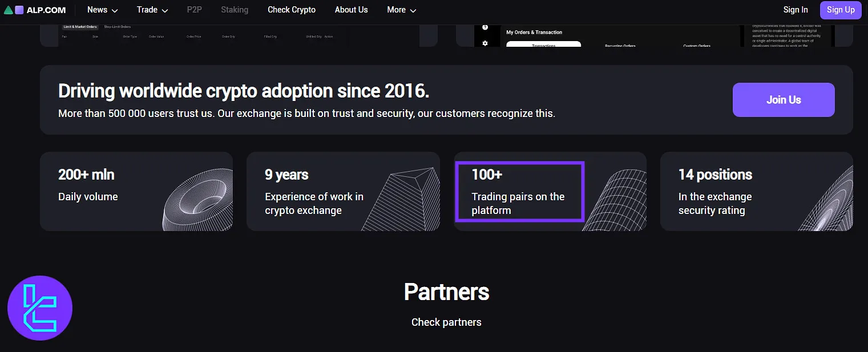This screenshot has height=352, width=868.
Task: Click the Sign In link
Action: point(796,10)
